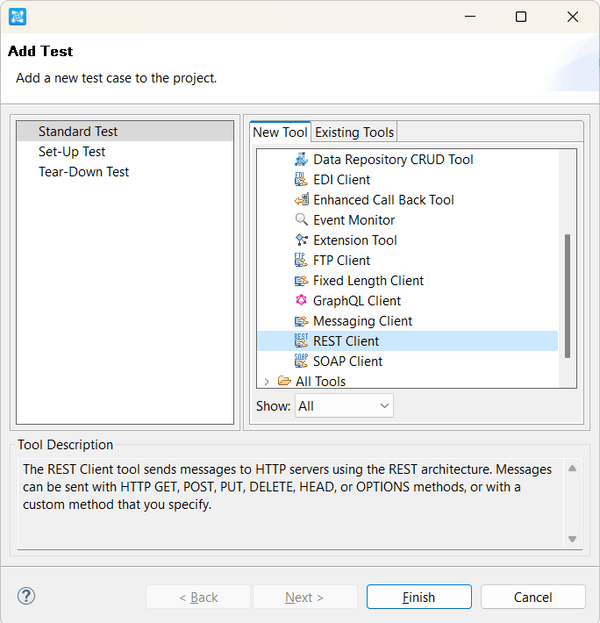Expand the All Tools folder

pyautogui.click(x=267, y=381)
